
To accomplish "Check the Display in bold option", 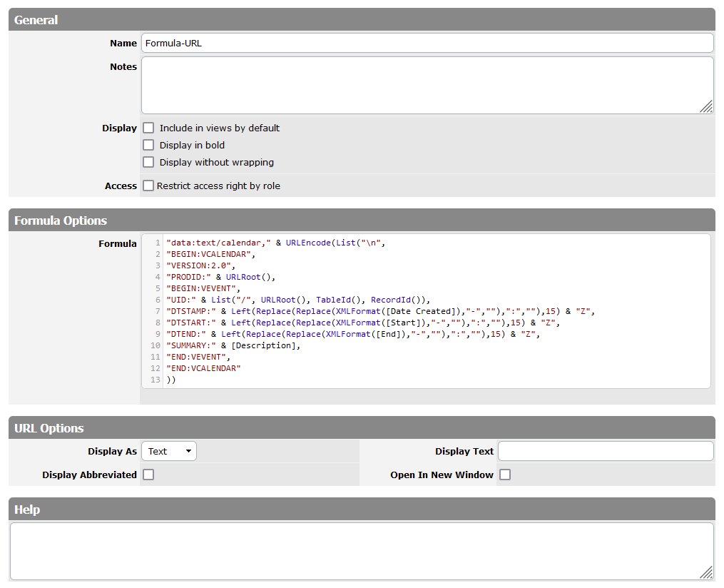I will coord(148,146).
